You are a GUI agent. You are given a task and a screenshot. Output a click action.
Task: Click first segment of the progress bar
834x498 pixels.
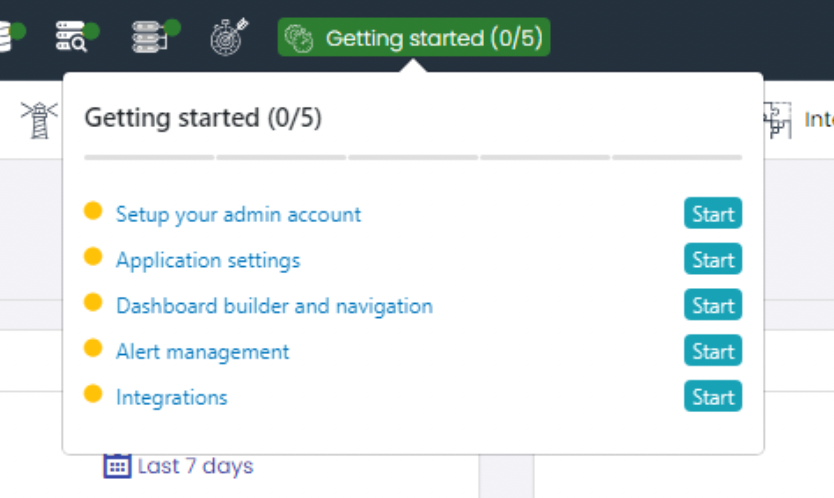click(x=149, y=157)
